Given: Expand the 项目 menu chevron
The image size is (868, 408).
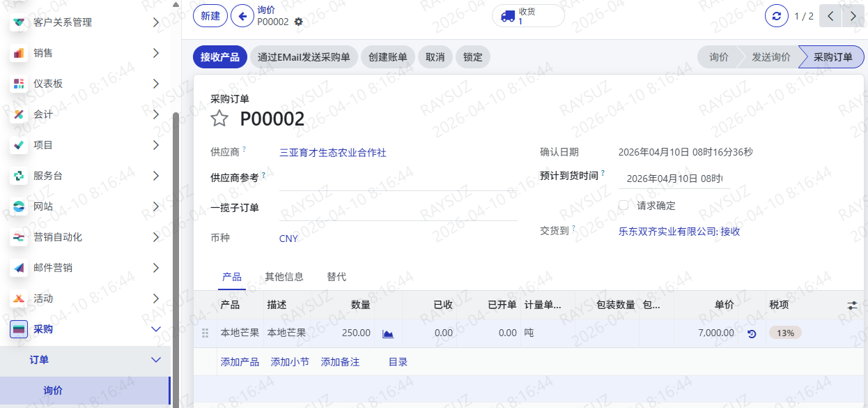Looking at the screenshot, I should pyautogui.click(x=155, y=145).
